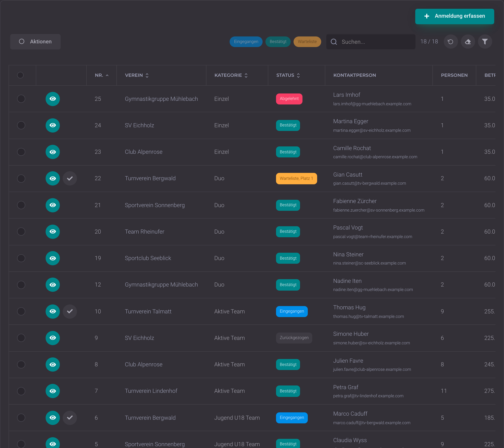Viewport: 504px width, 448px height.
Task: Click the Abgelehnt status badge
Action: coord(289,99)
